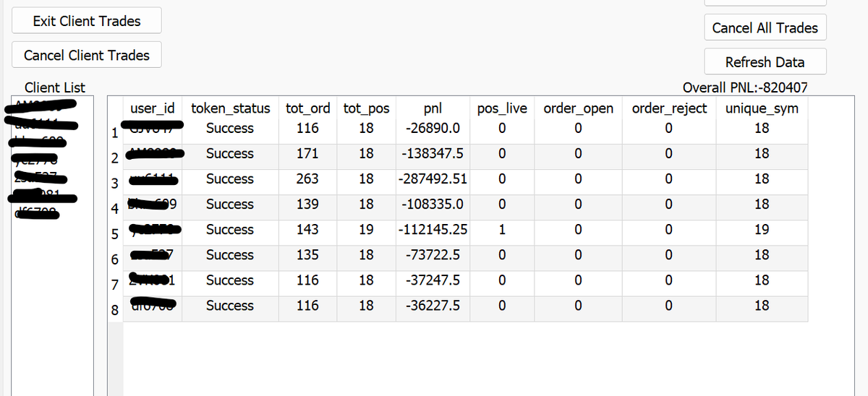Image resolution: width=868 pixels, height=396 pixels.
Task: Click the pos_live column header
Action: click(501, 108)
